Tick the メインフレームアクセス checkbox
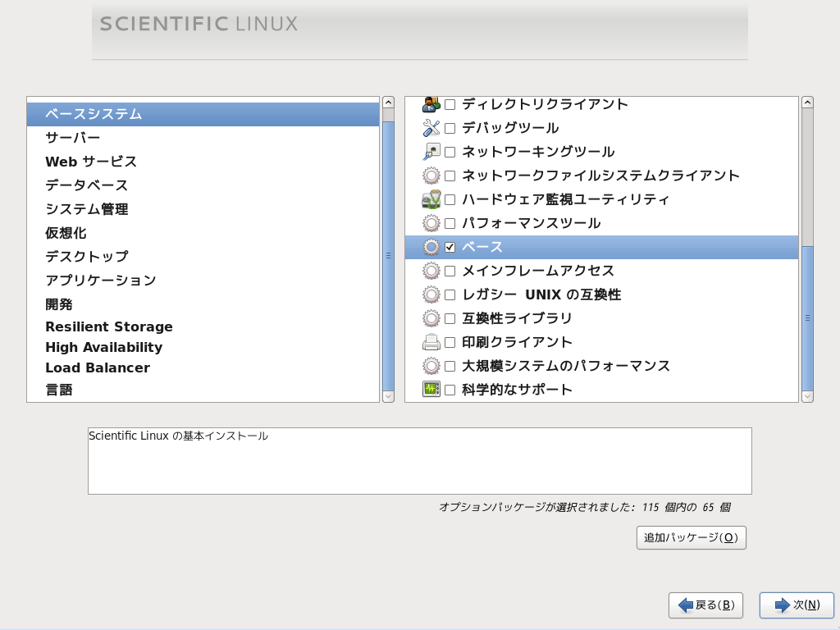 click(450, 271)
